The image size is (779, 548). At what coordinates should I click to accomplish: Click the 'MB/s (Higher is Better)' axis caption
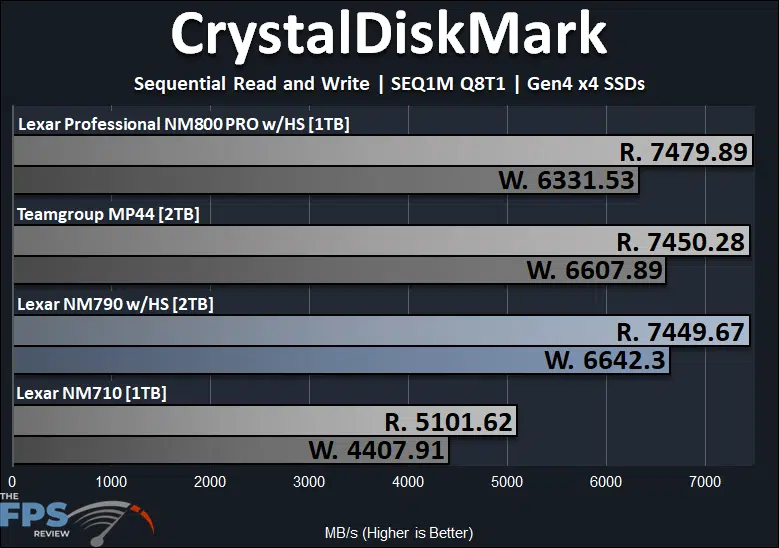[399, 533]
